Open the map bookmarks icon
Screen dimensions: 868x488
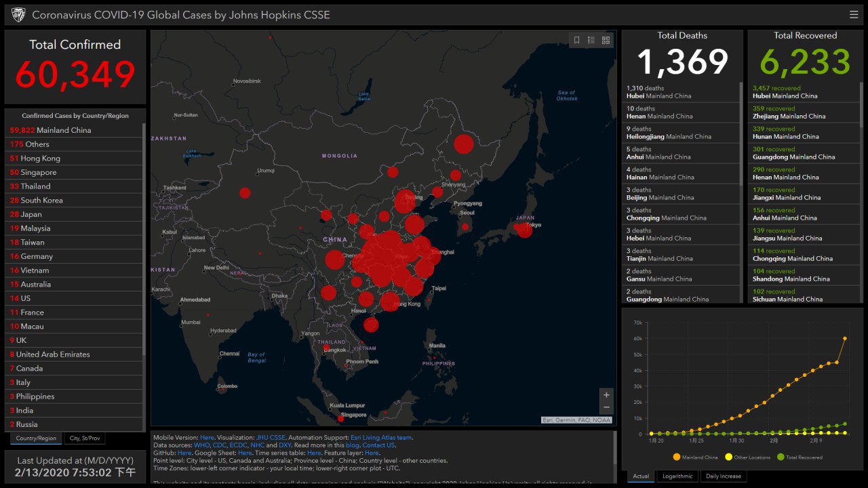pyautogui.click(x=576, y=40)
